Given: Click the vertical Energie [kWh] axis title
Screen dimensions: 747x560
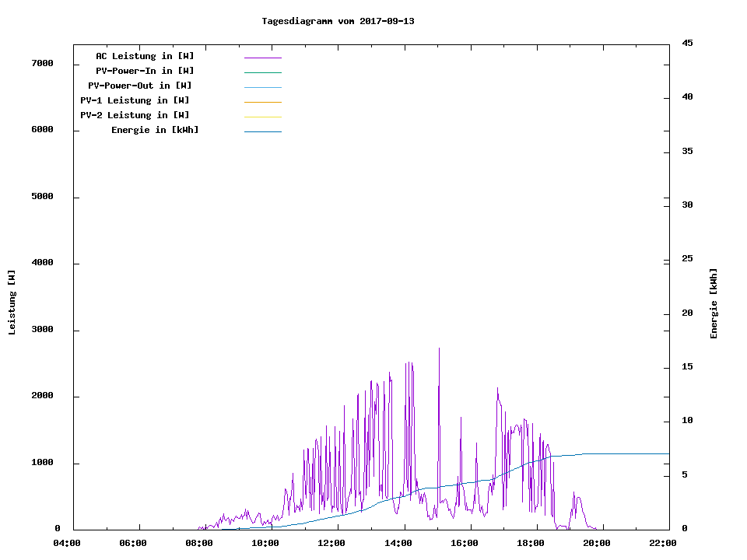Looking at the screenshot, I should click(x=714, y=303).
